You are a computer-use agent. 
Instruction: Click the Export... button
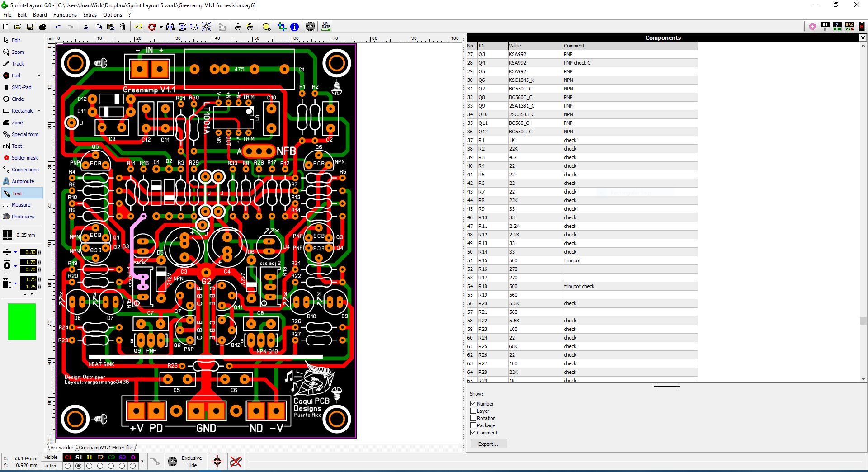point(488,444)
